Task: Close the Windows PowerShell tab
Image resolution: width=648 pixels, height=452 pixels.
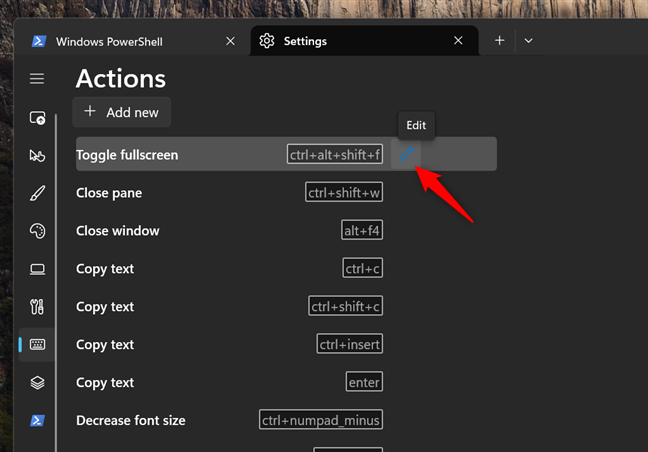Action: (x=230, y=41)
